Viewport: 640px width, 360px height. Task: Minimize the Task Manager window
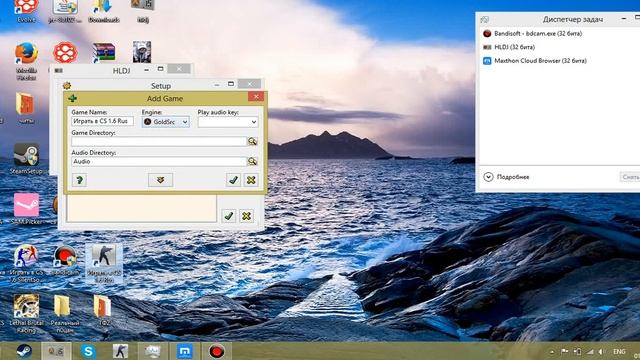coord(623,19)
